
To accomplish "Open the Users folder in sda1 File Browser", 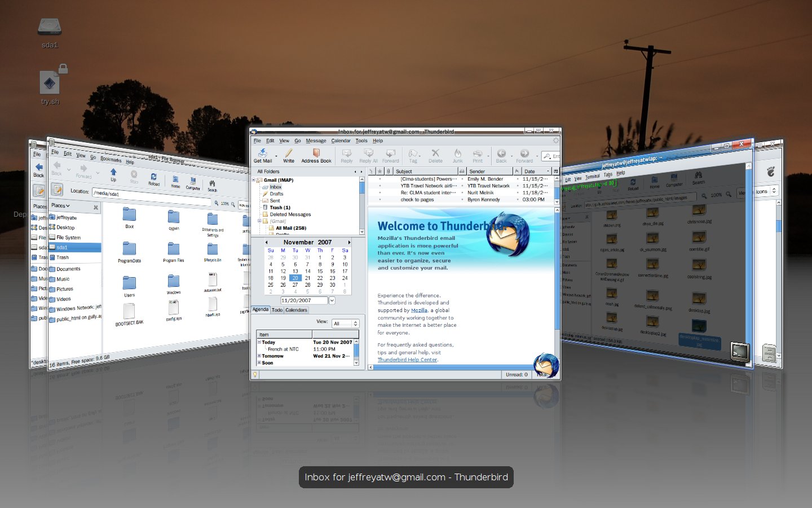I will pyautogui.click(x=129, y=286).
